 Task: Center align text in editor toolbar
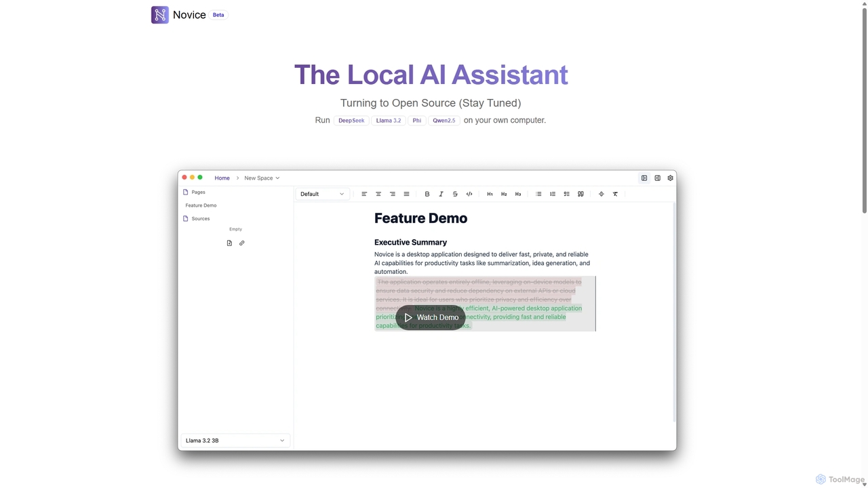pos(378,194)
